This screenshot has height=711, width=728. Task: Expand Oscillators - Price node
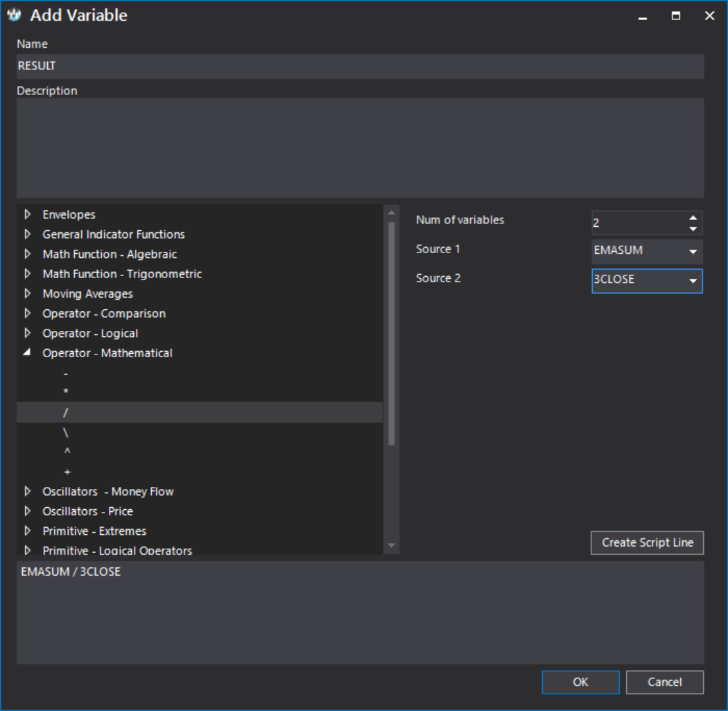(x=28, y=511)
